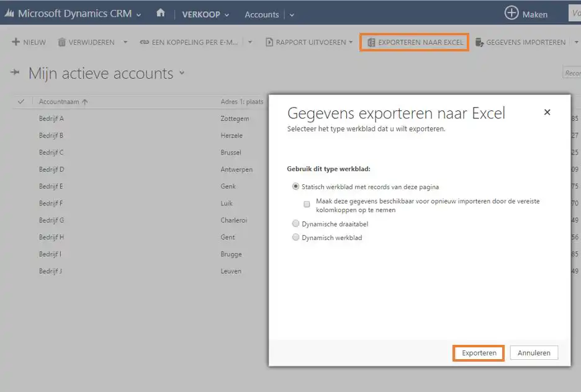This screenshot has height=392, width=581.
Task: Expand the dropdown arrow beside Verwijderen
Action: pyautogui.click(x=125, y=42)
